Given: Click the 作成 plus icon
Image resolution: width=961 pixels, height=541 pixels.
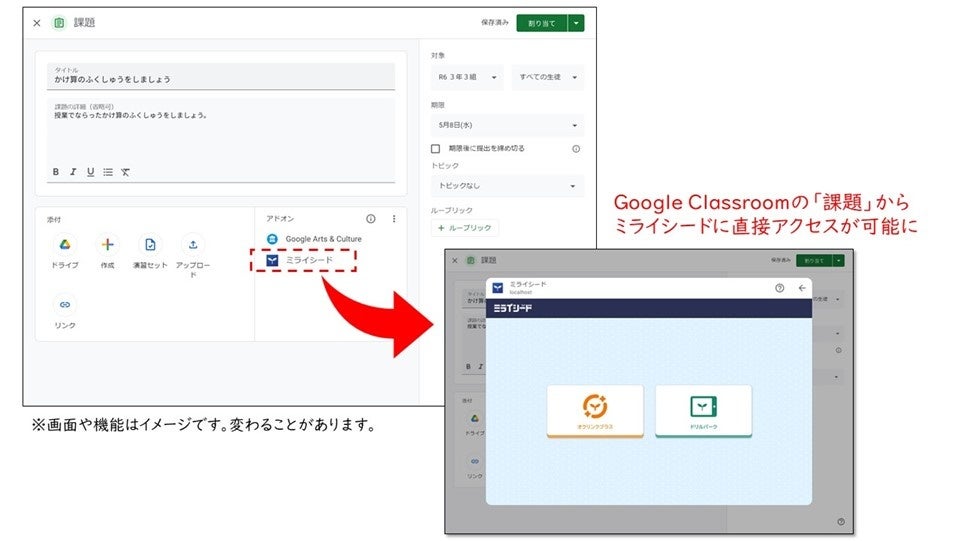Looking at the screenshot, I should [107, 244].
